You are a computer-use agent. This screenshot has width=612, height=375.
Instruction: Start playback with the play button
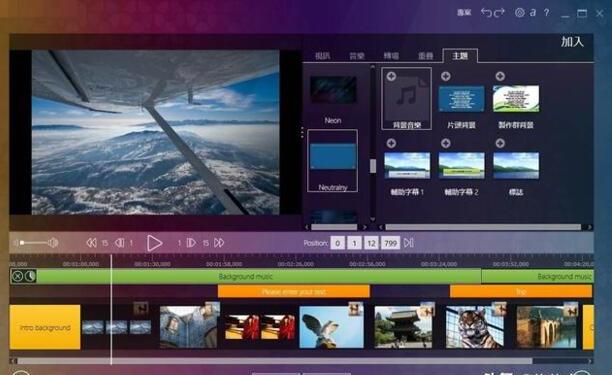[x=155, y=243]
